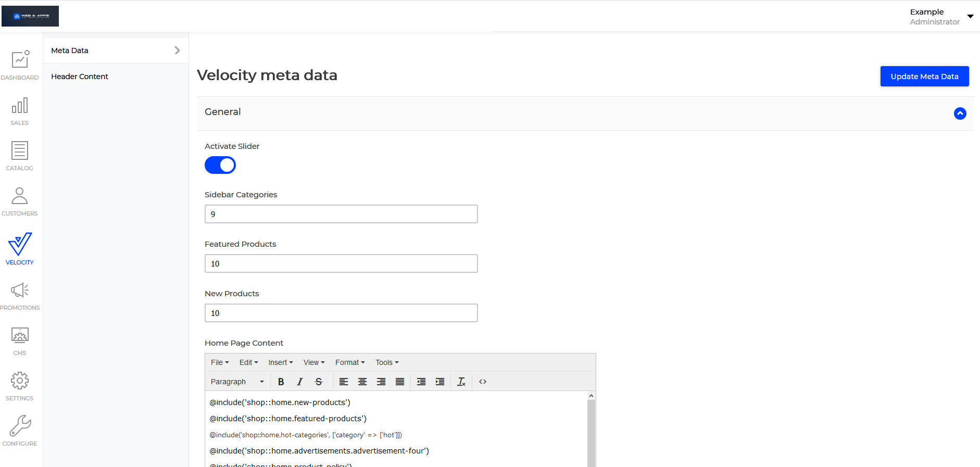
Task: Open the Customers section icon
Action: tap(20, 196)
